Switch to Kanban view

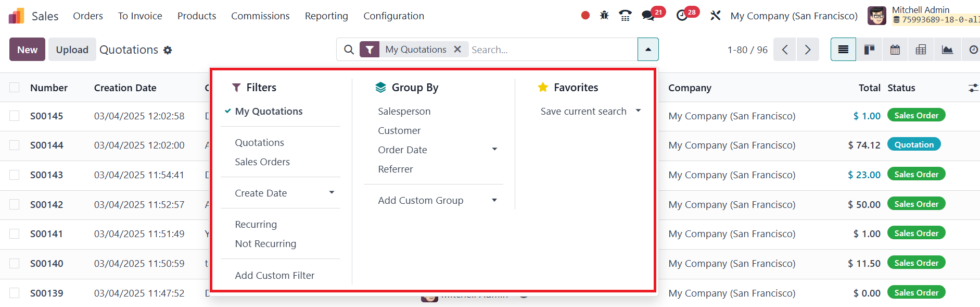point(869,50)
